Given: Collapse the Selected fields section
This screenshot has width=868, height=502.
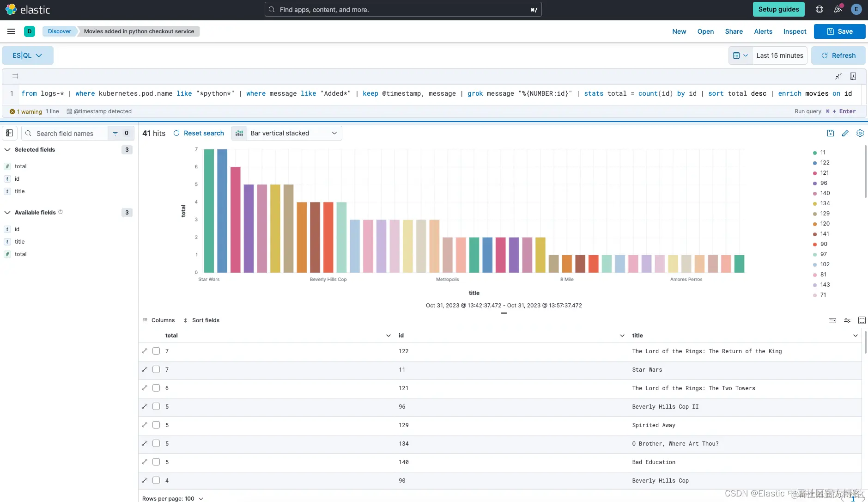Looking at the screenshot, I should [7, 150].
